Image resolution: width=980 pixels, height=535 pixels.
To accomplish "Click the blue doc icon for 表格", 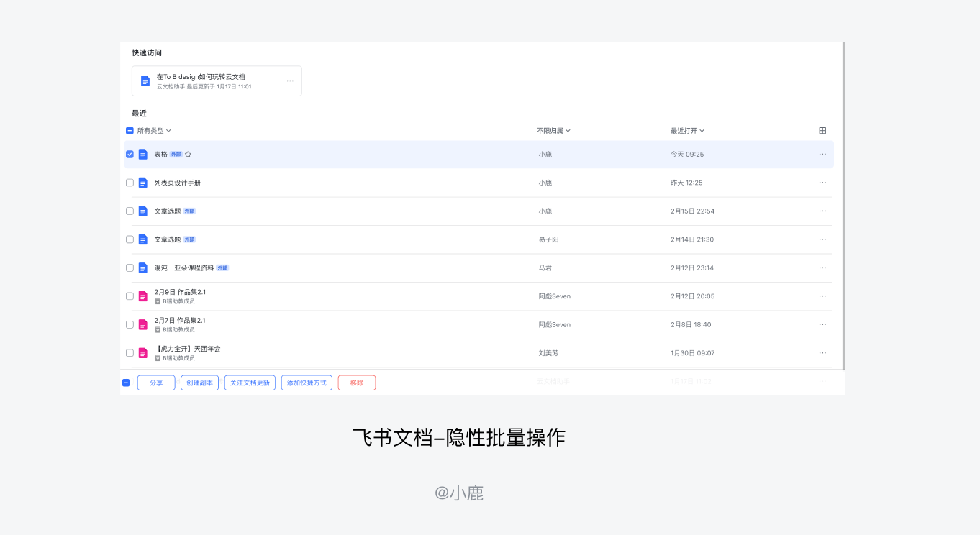I will pyautogui.click(x=143, y=155).
